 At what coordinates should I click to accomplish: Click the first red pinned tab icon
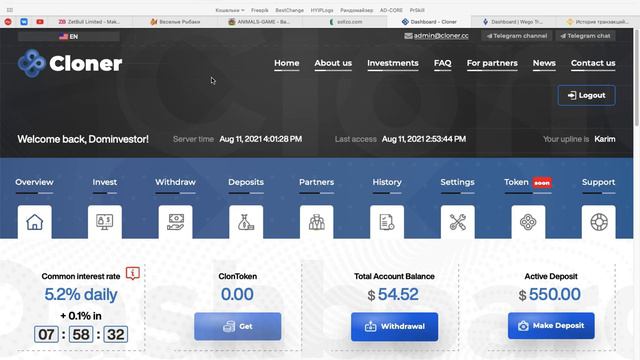tap(8, 22)
